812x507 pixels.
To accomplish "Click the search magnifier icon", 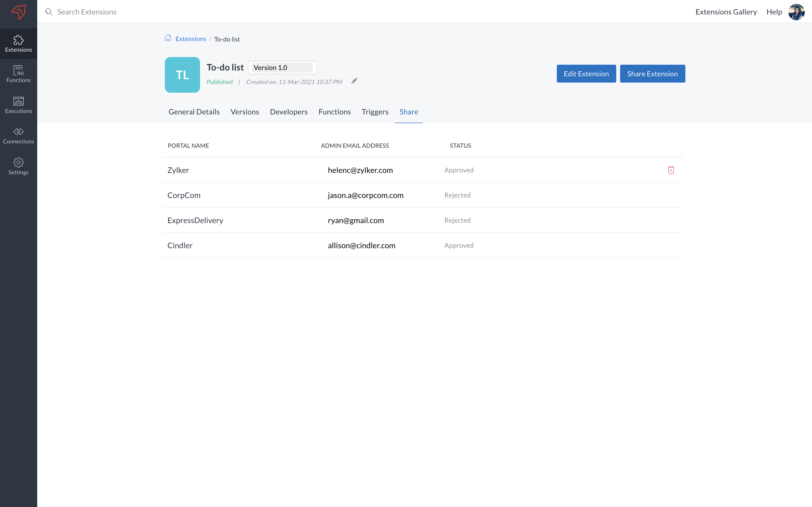I will pos(49,12).
